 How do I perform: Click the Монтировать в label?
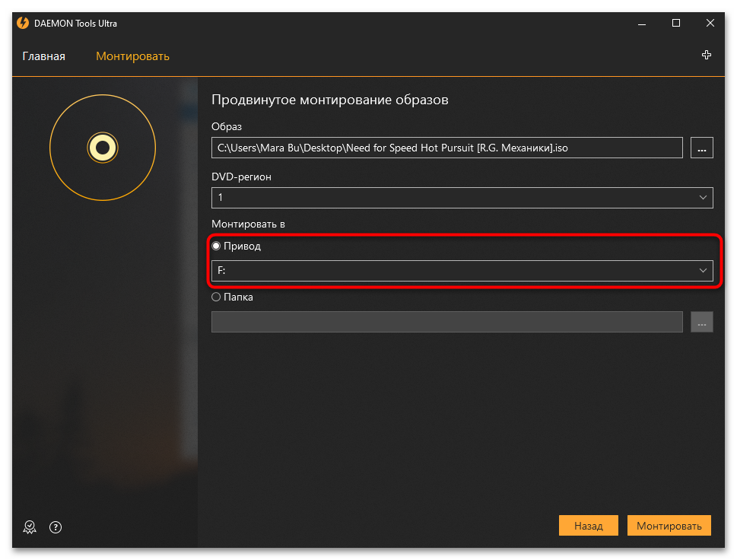(x=248, y=224)
